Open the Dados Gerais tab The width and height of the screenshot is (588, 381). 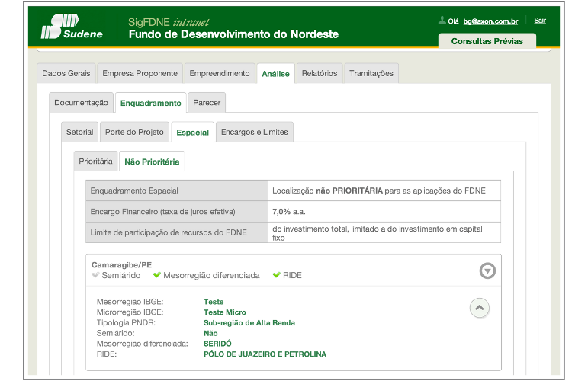tap(66, 73)
